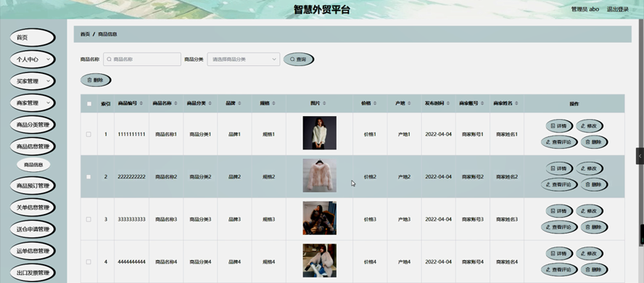Open the 商品分类 dropdown
The width and height of the screenshot is (644, 283).
pyautogui.click(x=244, y=60)
